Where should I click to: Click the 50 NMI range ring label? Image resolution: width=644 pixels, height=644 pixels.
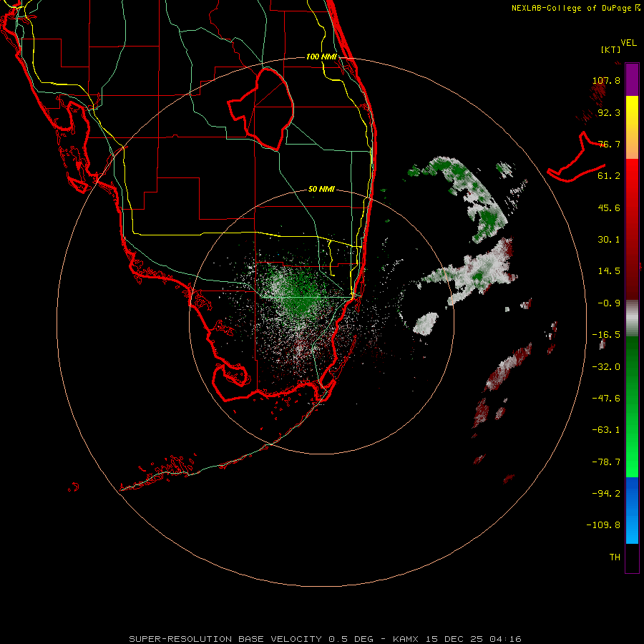coord(321,190)
